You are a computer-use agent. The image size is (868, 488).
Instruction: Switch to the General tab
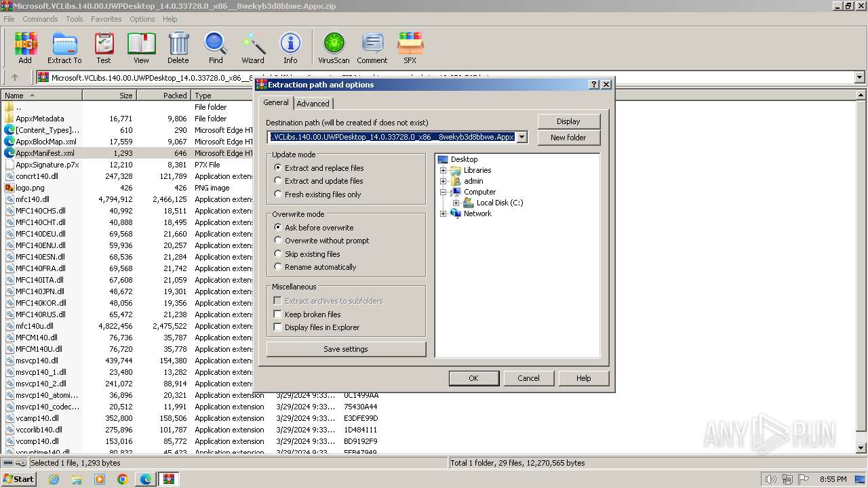(x=276, y=102)
